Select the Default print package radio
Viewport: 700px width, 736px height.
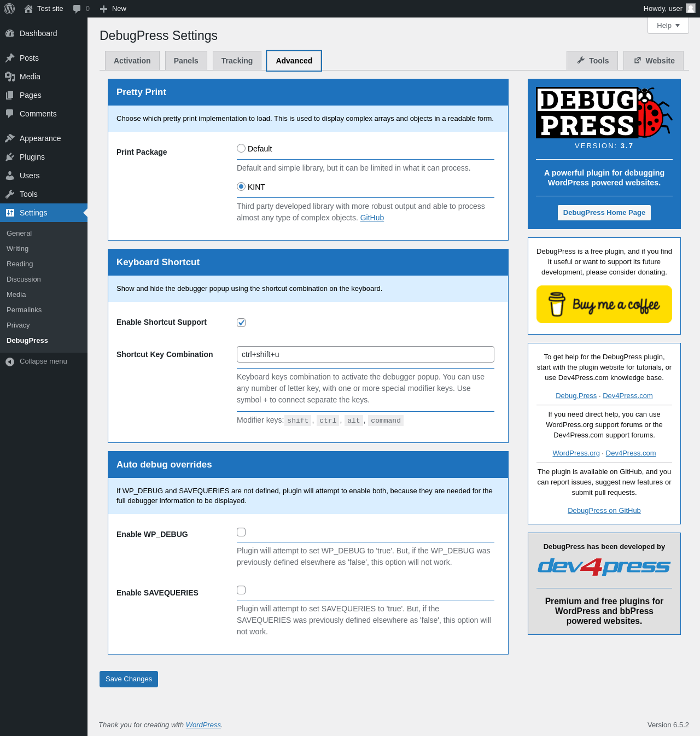[241, 148]
